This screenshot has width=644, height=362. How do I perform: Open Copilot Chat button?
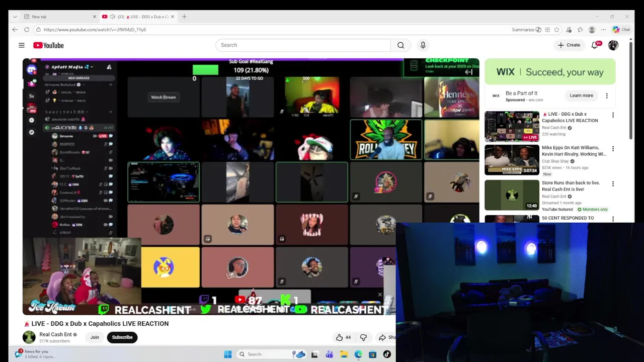[621, 30]
